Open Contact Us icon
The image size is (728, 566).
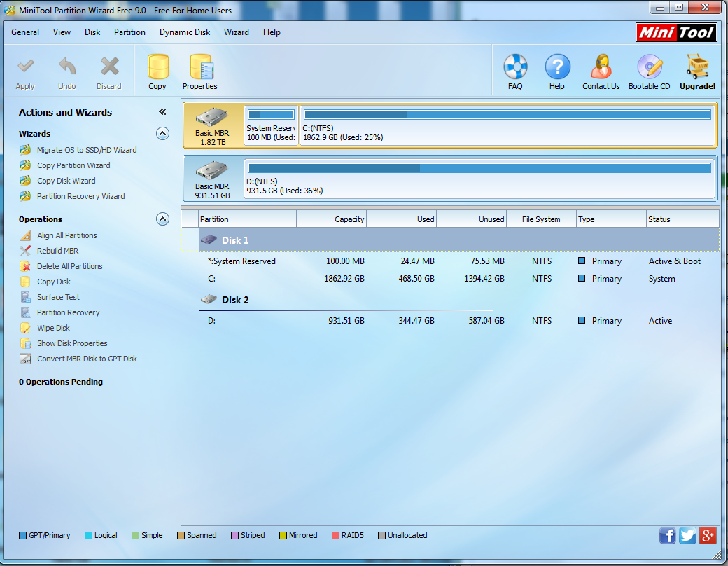point(601,67)
